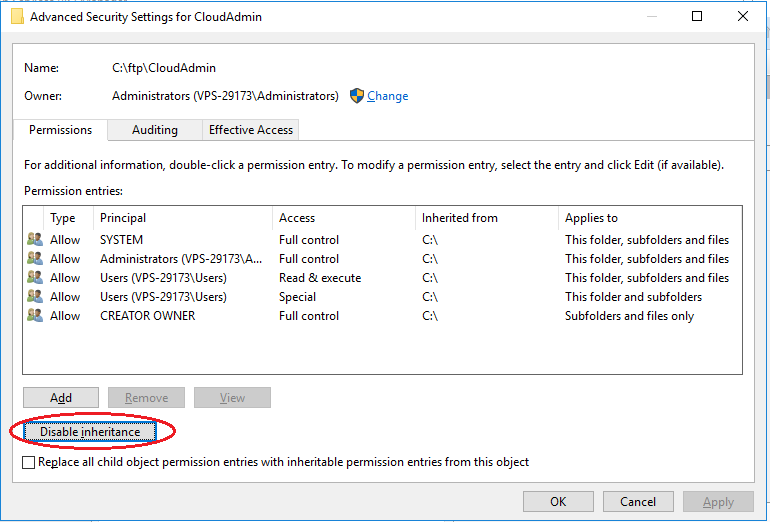Image resolution: width=770 pixels, height=522 pixels.
Task: Click the UAC shield icon beside Change
Action: [357, 96]
